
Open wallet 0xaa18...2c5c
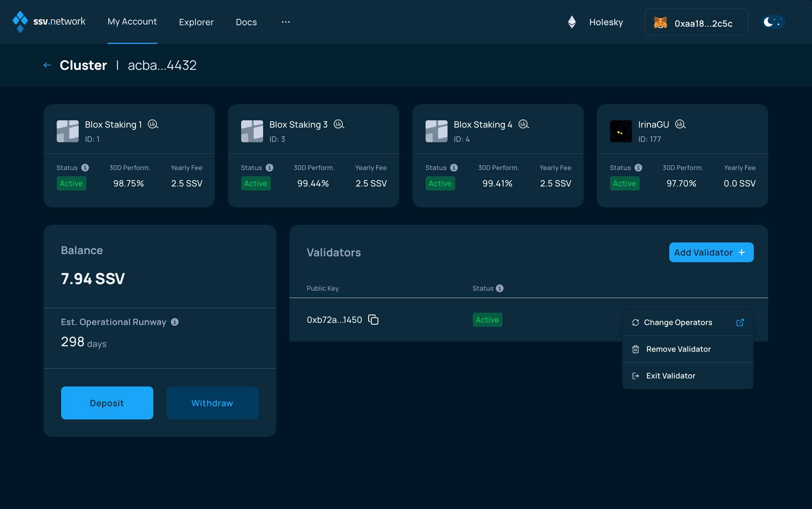tap(696, 22)
